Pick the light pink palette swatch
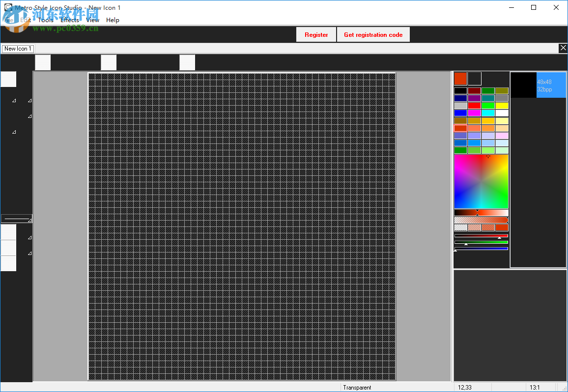Viewport: 568px width, 392px height. (x=502, y=136)
